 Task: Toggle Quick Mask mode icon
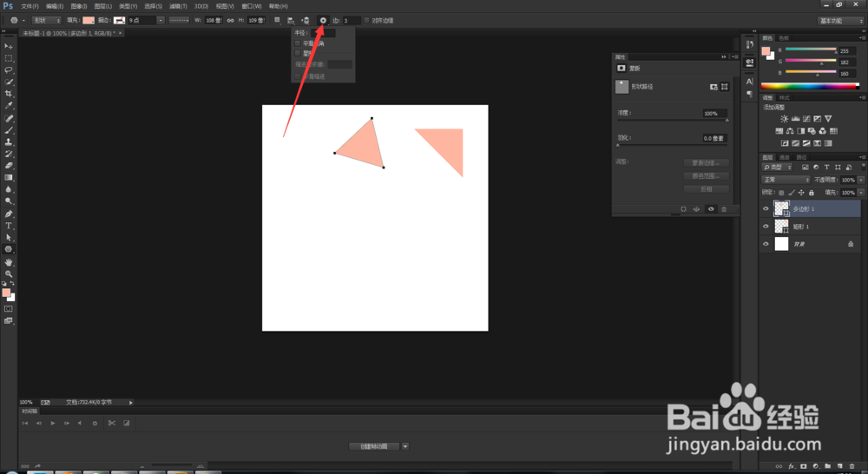[x=9, y=309]
